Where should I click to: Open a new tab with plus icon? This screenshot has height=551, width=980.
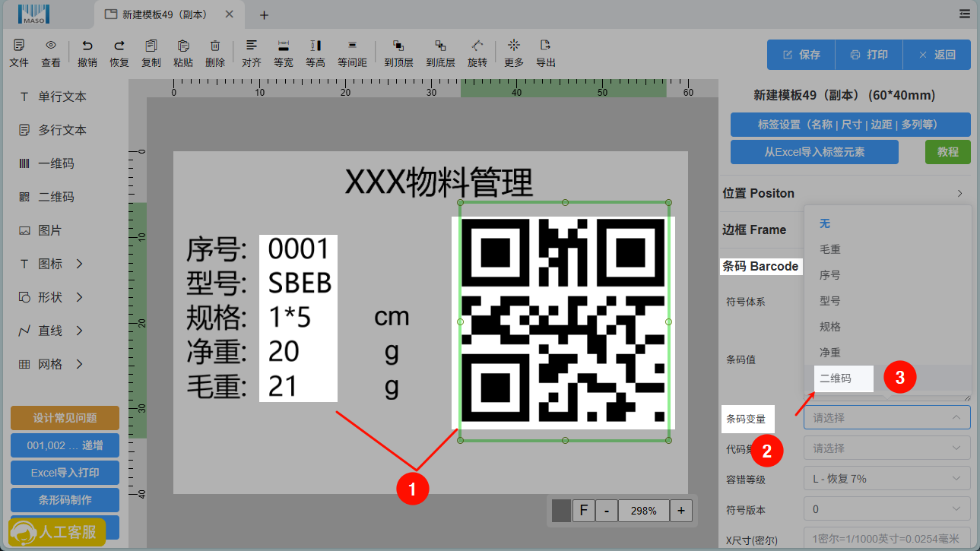264,14
